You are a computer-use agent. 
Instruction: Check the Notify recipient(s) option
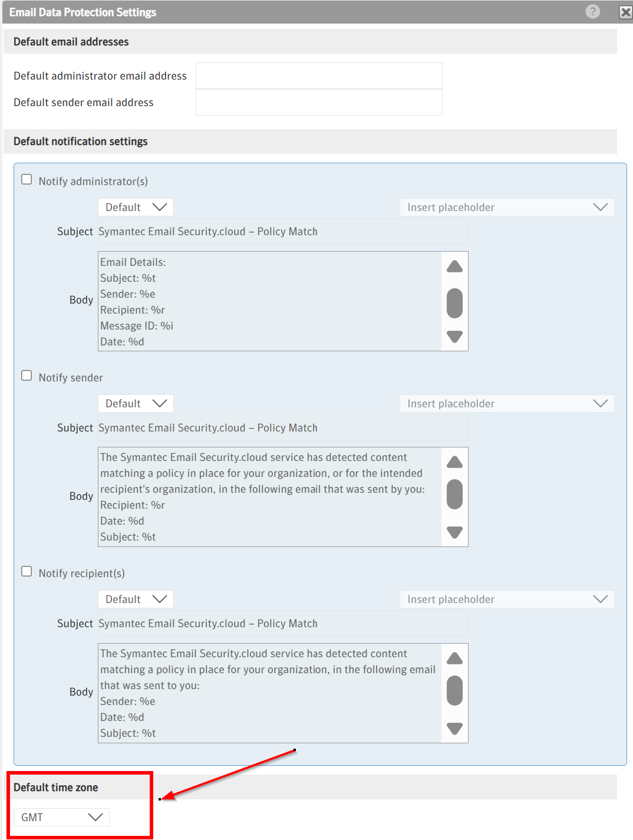pyautogui.click(x=27, y=571)
